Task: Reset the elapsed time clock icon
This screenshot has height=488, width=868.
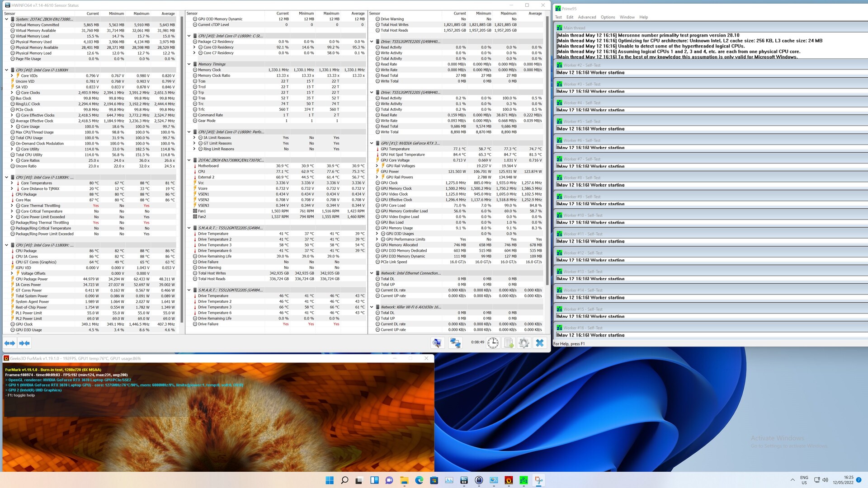Action: click(493, 343)
